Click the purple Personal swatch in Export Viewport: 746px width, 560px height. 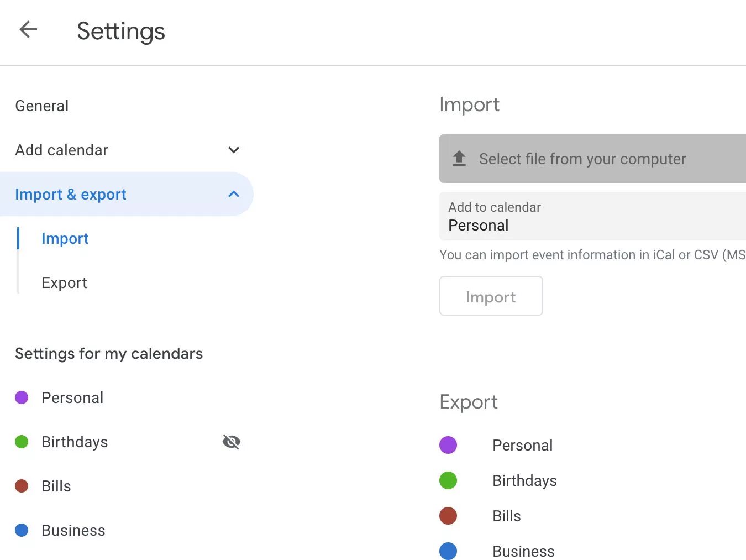point(448,444)
